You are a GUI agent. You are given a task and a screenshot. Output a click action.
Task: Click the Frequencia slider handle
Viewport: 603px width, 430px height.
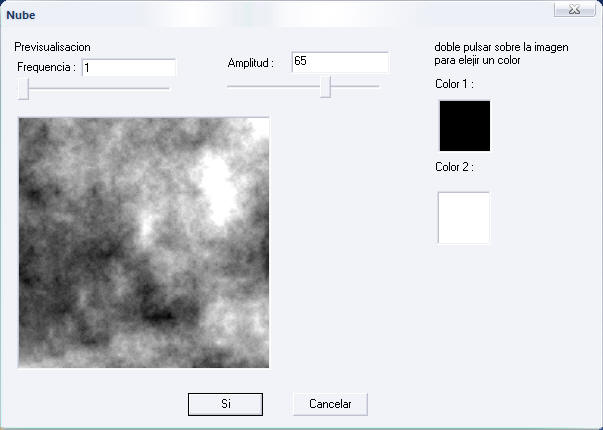23,89
